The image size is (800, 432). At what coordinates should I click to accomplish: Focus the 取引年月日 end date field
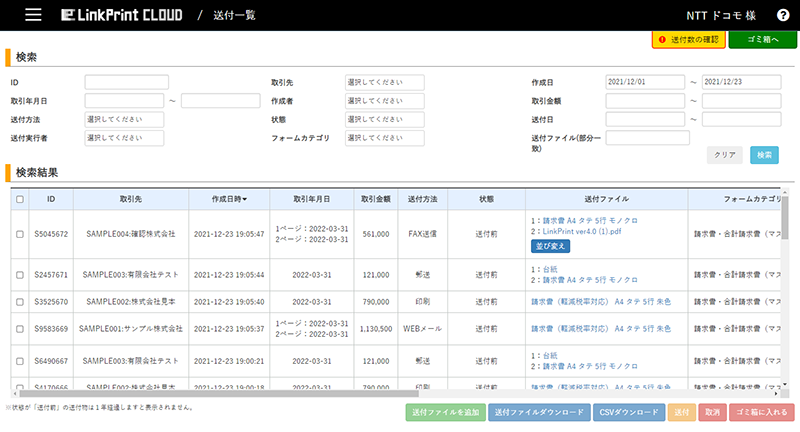point(220,101)
